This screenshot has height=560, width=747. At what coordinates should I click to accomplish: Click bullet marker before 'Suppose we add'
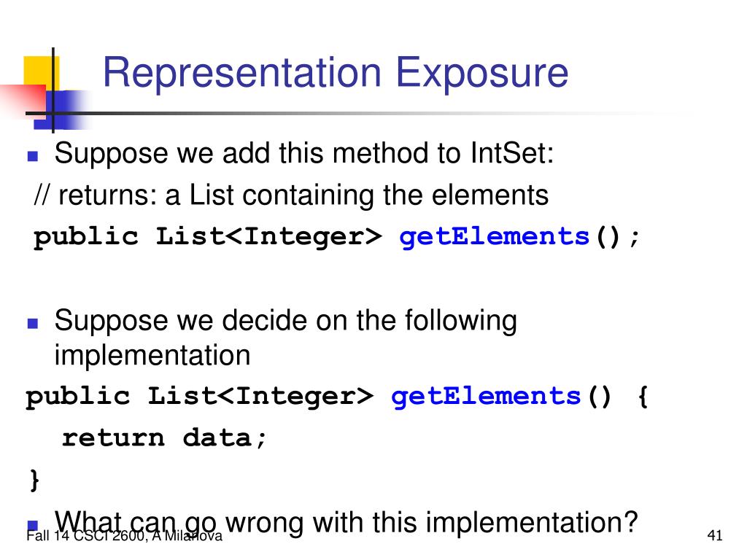[32, 156]
